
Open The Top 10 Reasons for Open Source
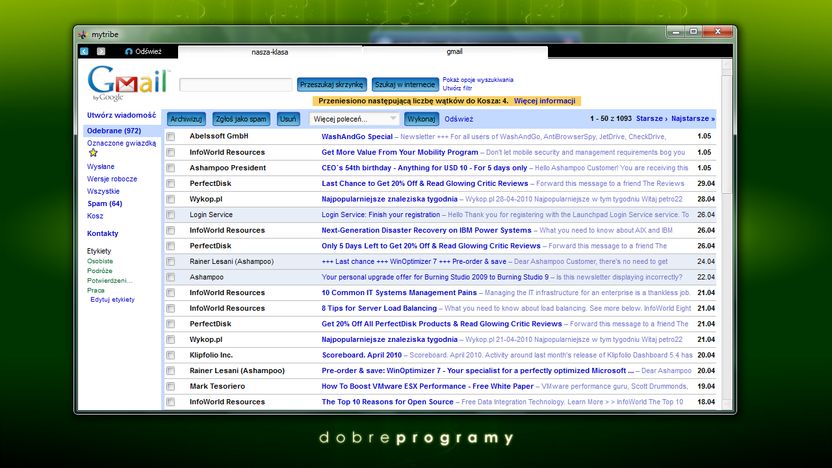[387, 402]
